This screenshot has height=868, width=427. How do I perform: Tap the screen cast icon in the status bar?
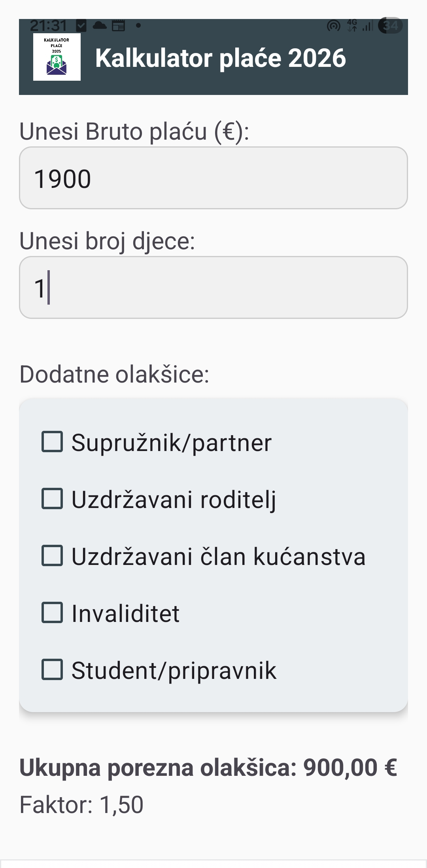pyautogui.click(x=333, y=25)
